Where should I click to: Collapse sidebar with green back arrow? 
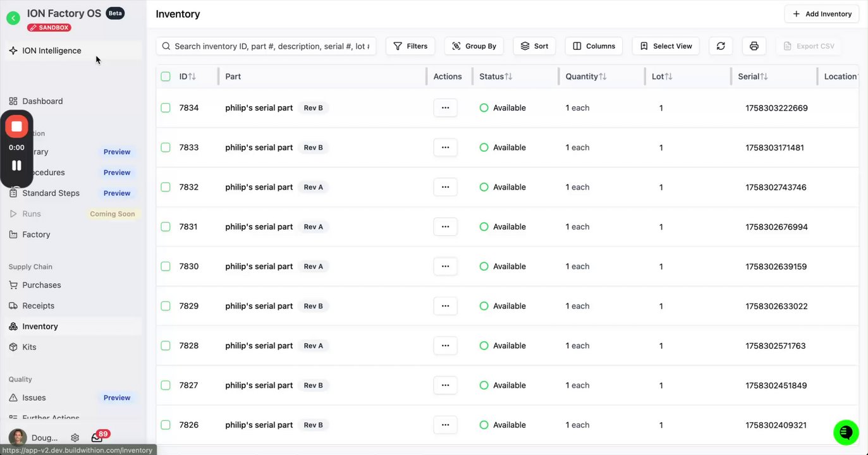tap(13, 18)
